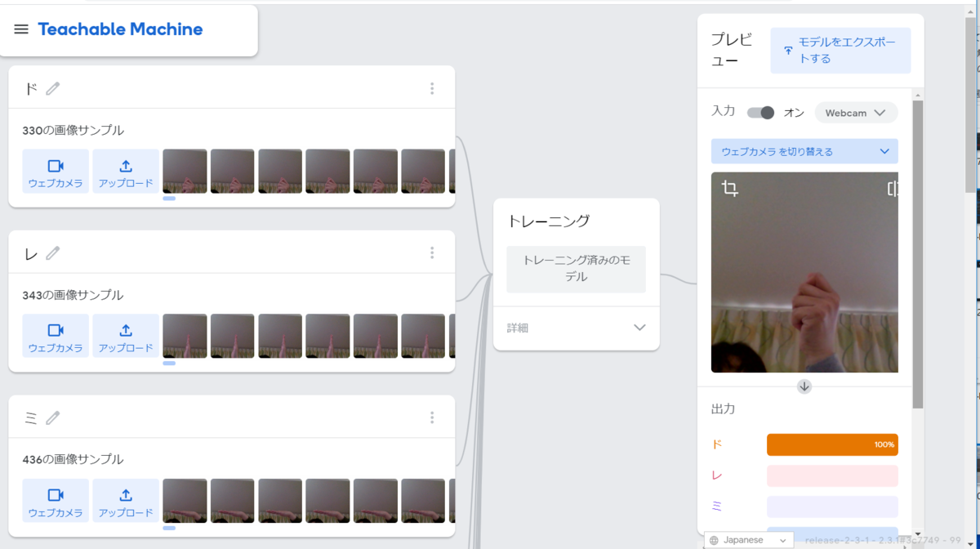Screen dimensions: 980x549
Task: Expand the 詳細 section in the training panel
Action: tap(576, 328)
